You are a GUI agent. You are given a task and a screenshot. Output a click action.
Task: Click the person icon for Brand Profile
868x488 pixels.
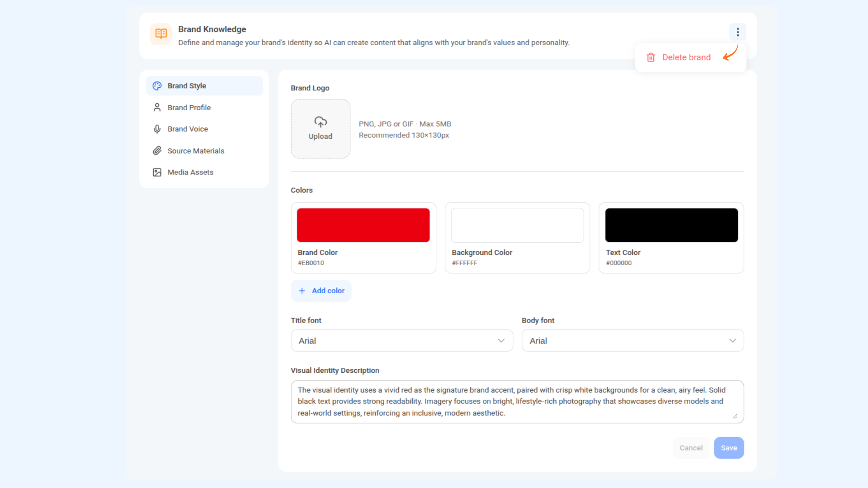(157, 108)
